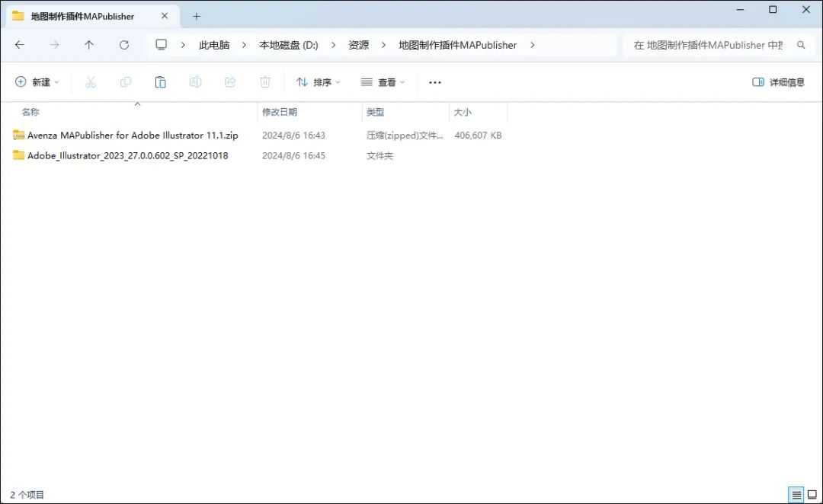Viewport: 823px width, 504px height.
Task: Click the 压缩(zipped)文件 type cell
Action: pyautogui.click(x=405, y=135)
